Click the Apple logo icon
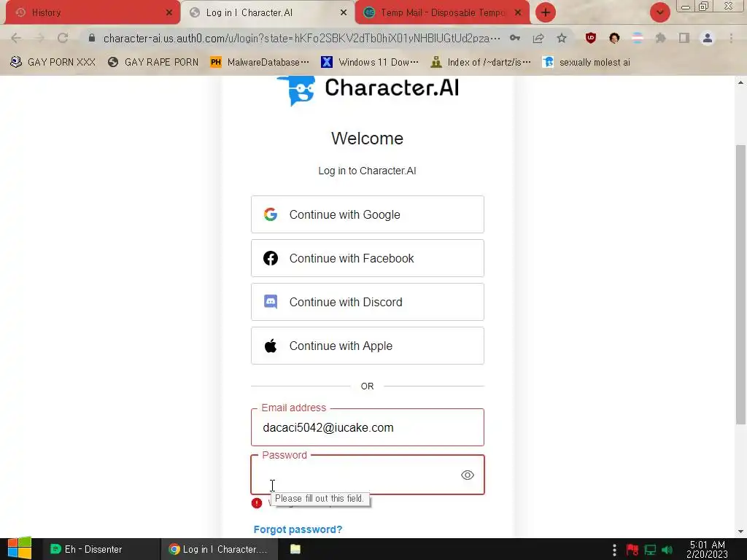 [x=271, y=346]
